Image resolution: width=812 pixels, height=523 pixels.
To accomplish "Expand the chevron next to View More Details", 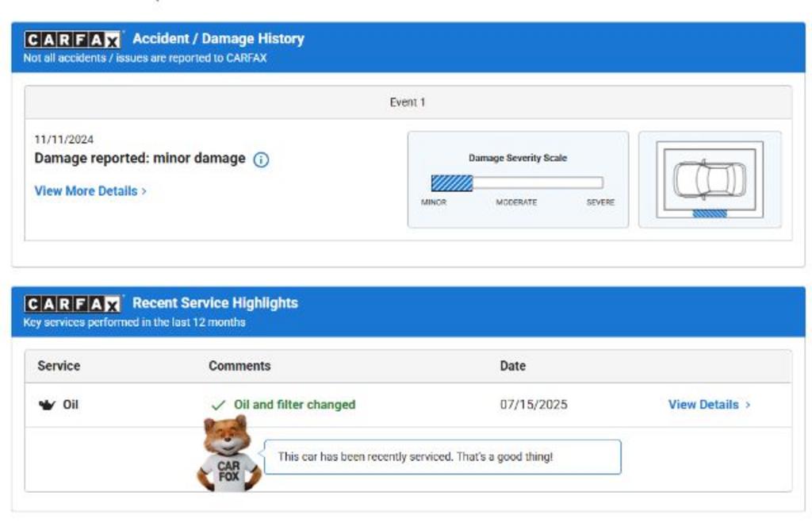I will tap(144, 191).
